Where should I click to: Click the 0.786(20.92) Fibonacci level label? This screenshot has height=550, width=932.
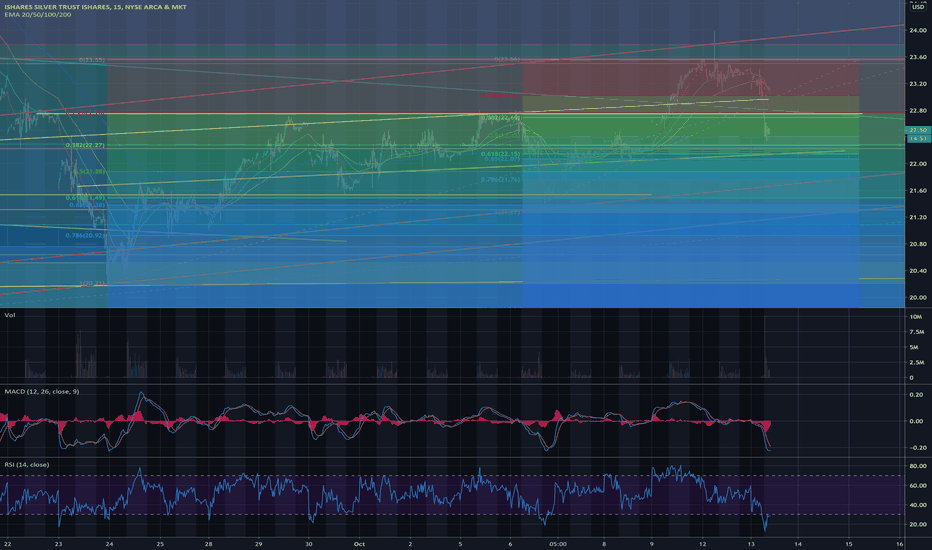[x=85, y=235]
